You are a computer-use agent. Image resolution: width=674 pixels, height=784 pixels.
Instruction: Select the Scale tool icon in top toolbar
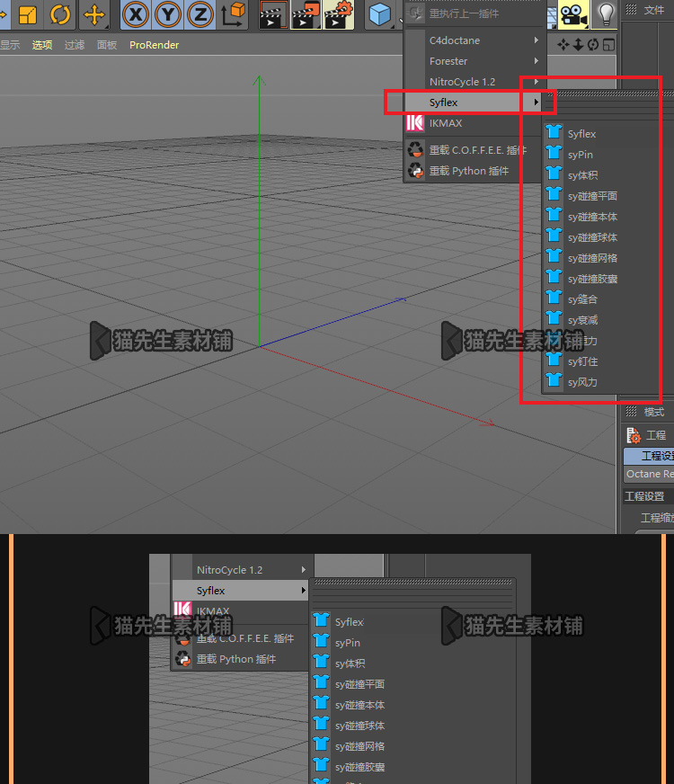[x=28, y=14]
